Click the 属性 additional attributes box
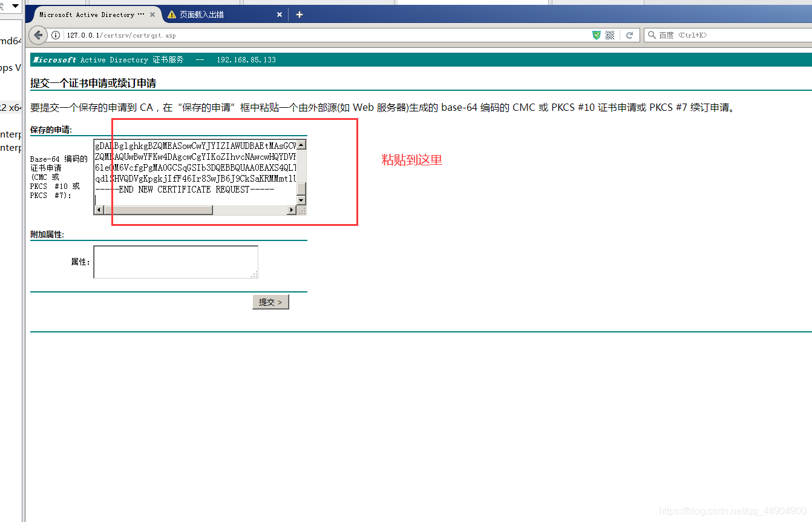Image resolution: width=812 pixels, height=522 pixels. click(x=175, y=262)
